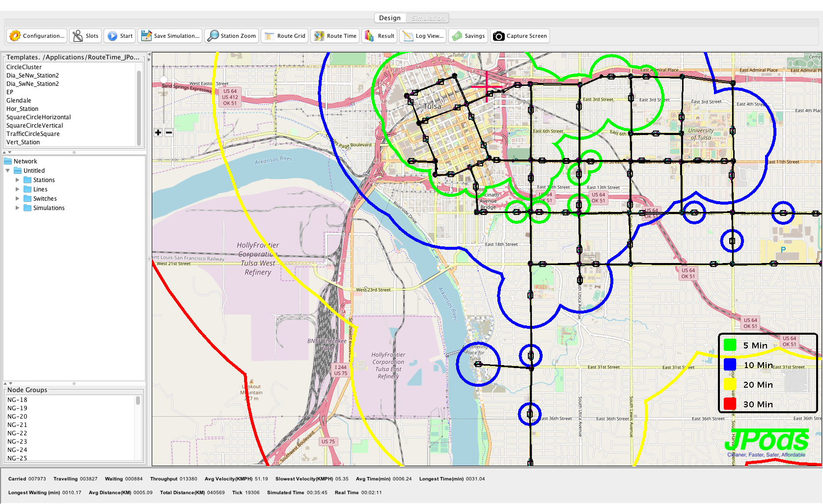Zoom out the map with minus button

[x=169, y=133]
